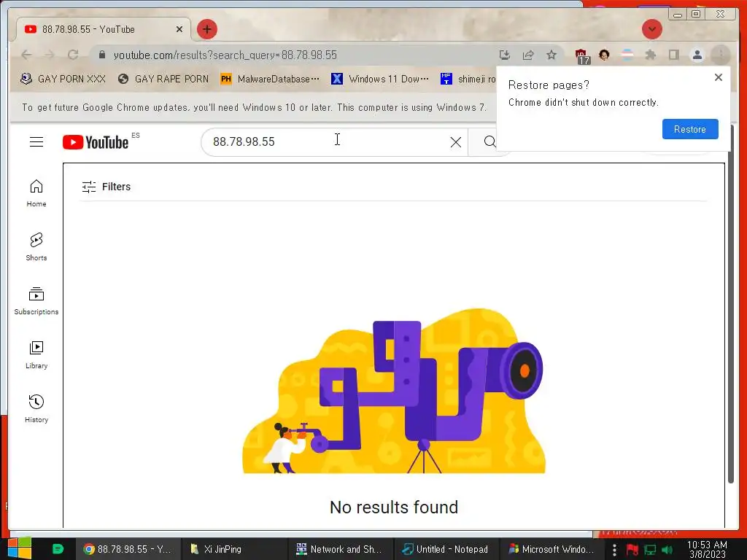Click the Restore button
Screen dimensions: 747x560
(690, 129)
